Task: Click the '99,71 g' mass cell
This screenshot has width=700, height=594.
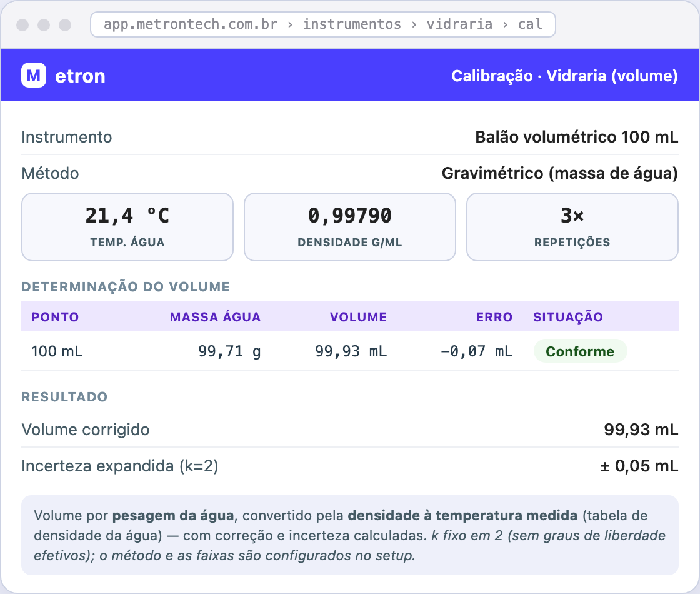Action: click(x=230, y=351)
